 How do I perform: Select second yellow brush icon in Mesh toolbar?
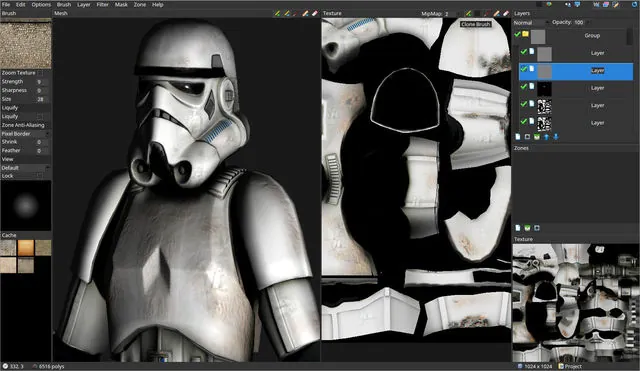click(287, 13)
